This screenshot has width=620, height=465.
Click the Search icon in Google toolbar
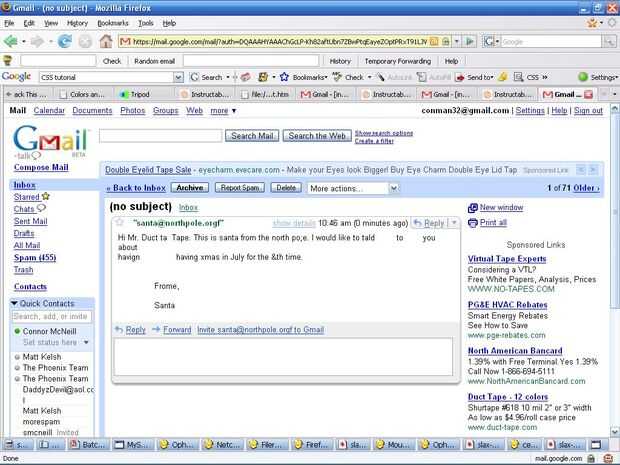tap(195, 77)
